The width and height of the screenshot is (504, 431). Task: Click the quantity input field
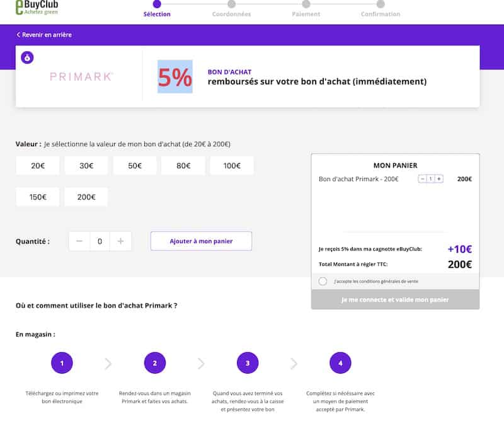pyautogui.click(x=100, y=241)
